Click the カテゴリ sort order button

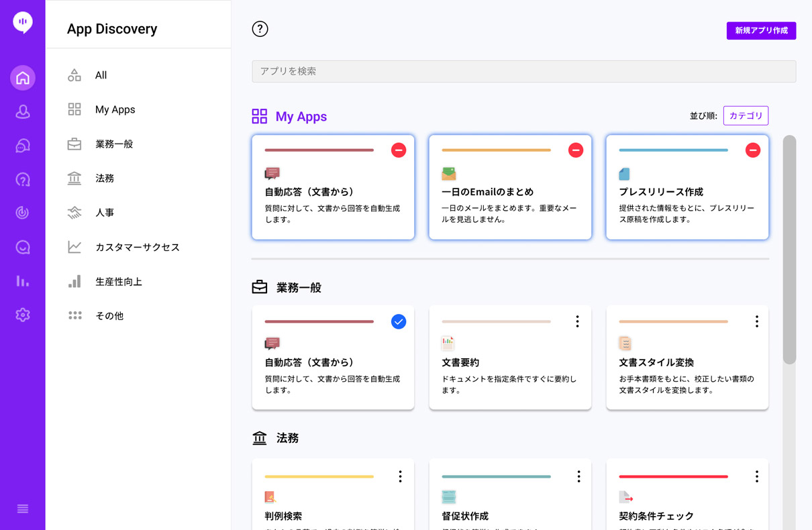click(x=746, y=115)
